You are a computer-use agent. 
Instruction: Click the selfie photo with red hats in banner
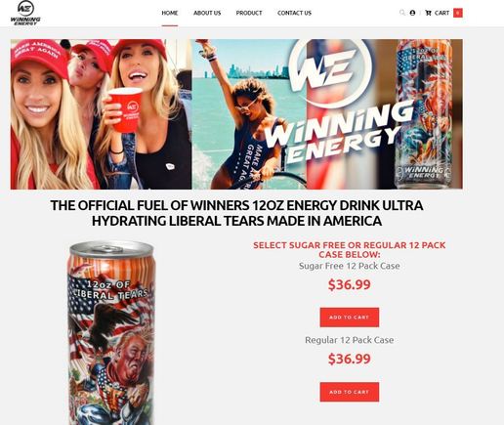click(x=101, y=114)
